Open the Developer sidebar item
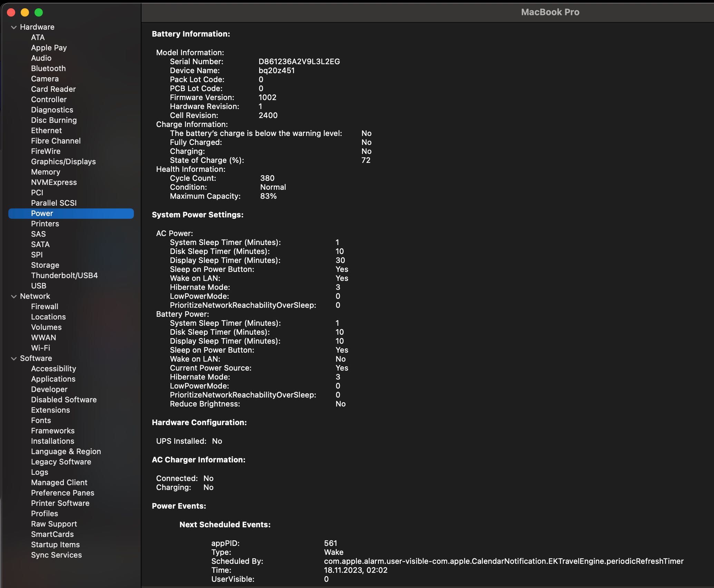This screenshot has height=588, width=714. click(x=49, y=389)
